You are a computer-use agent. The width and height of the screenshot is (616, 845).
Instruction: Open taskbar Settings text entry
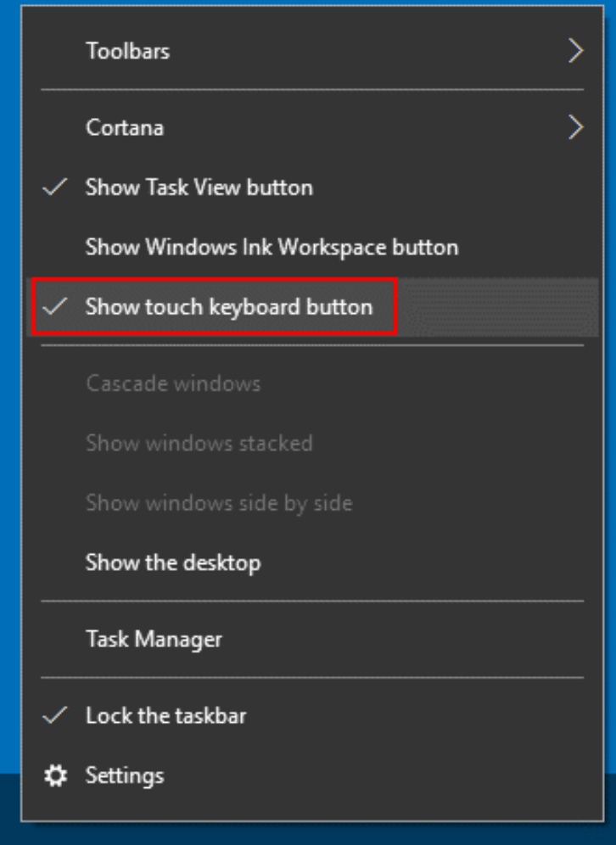point(125,776)
